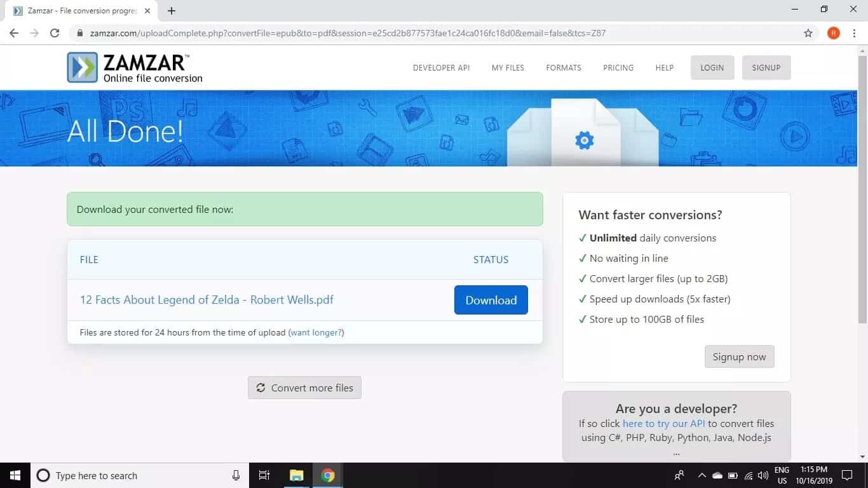Open the Chrome three-dot menu
Screen dimensions: 868x488
pyautogui.click(x=855, y=33)
